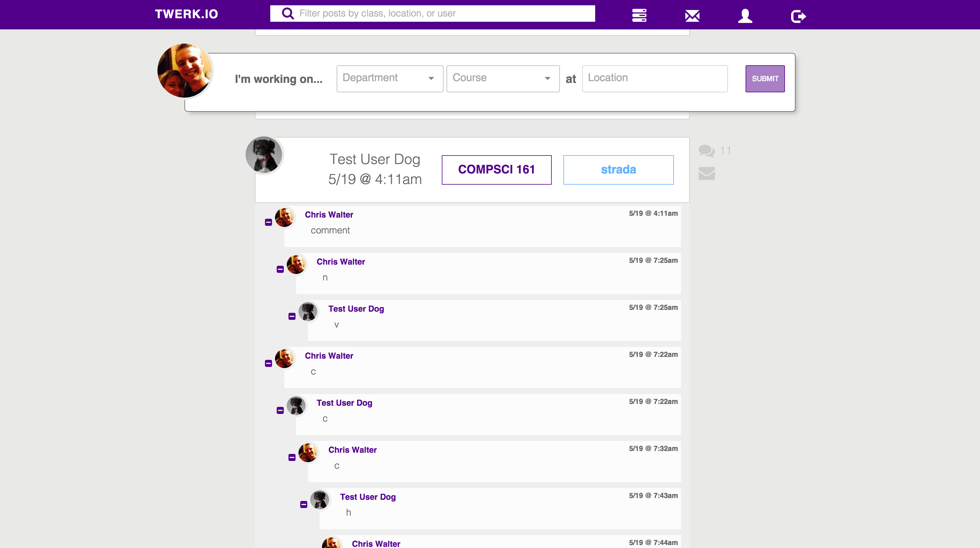The image size is (980, 548).
Task: Click Chris Walter's avatar on 4:11am comment
Action: (x=285, y=218)
